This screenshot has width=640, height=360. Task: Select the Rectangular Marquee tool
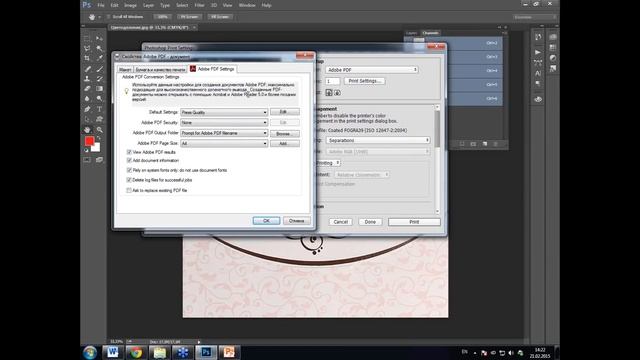pyautogui.click(x=87, y=38)
